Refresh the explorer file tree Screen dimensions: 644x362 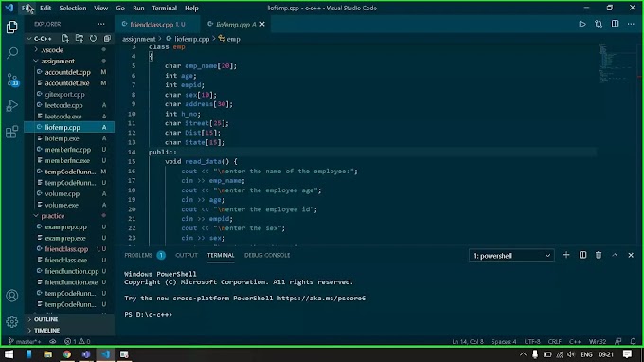pos(93,38)
